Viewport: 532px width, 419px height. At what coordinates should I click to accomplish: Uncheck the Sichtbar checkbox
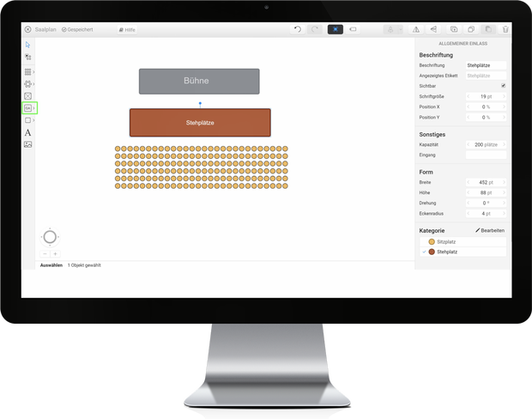pyautogui.click(x=503, y=86)
